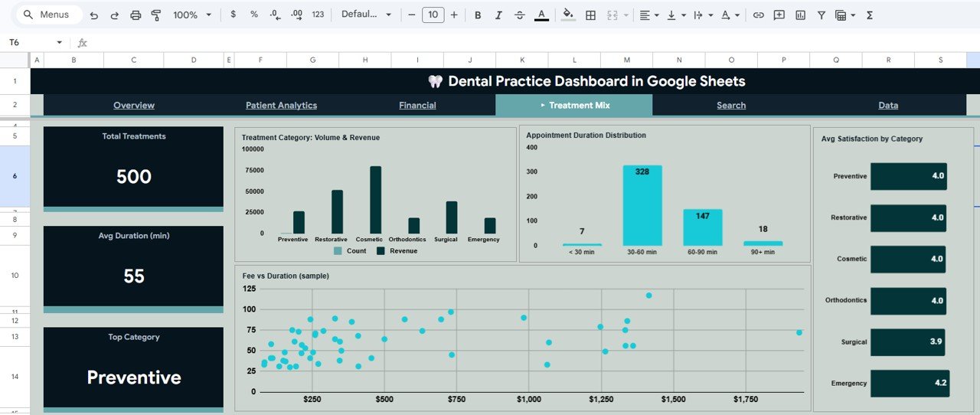
Task: Insert a chart
Action: point(800,15)
